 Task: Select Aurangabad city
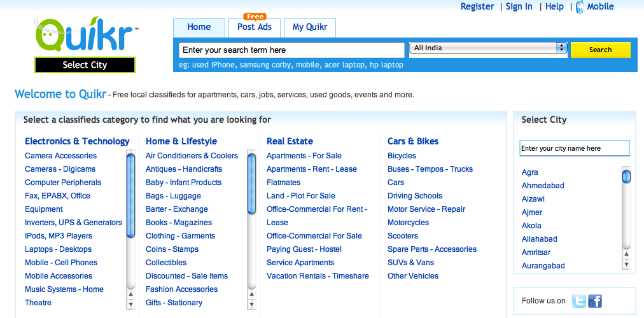pos(543,265)
